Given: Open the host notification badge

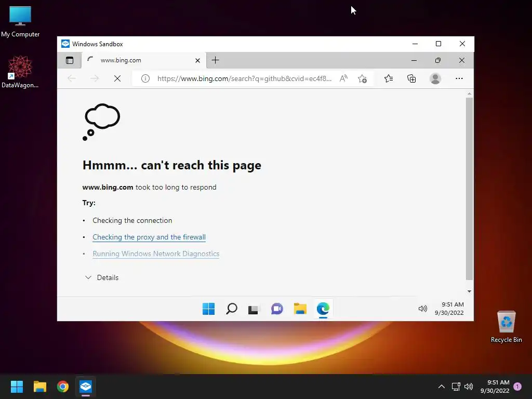Looking at the screenshot, I should click(517, 387).
